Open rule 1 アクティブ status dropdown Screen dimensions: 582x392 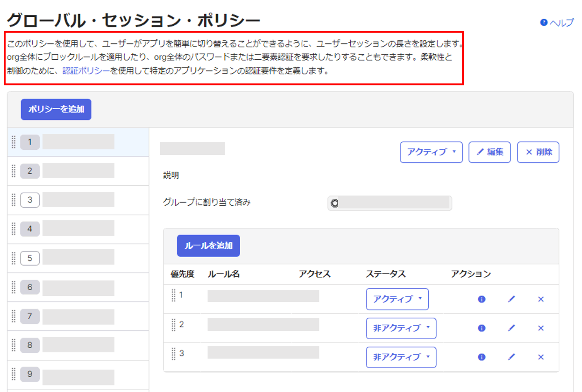point(397,299)
